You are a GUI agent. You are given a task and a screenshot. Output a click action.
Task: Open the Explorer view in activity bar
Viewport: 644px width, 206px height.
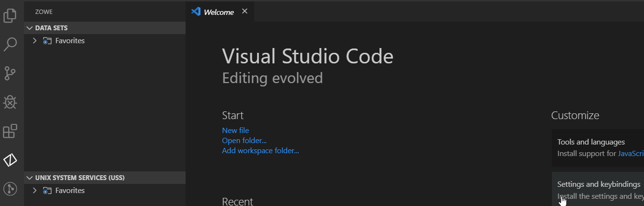pyautogui.click(x=10, y=16)
